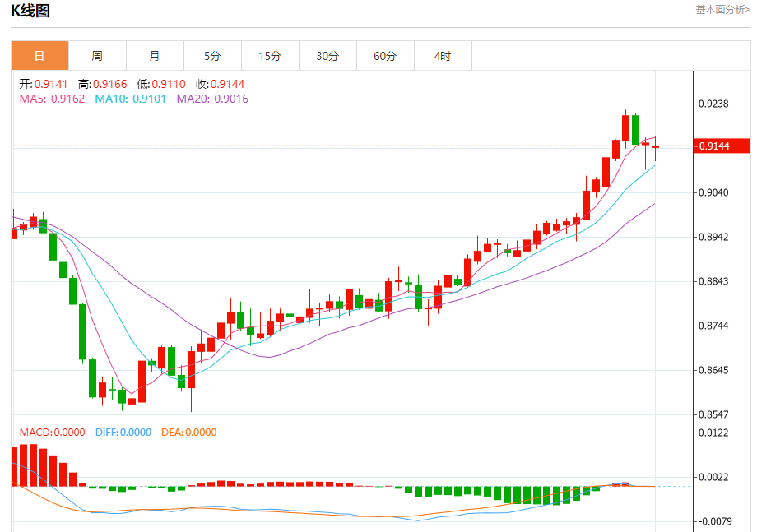Click the tall green candlestick near the chart peak
Screen dimensions: 757x532
[x=636, y=129]
